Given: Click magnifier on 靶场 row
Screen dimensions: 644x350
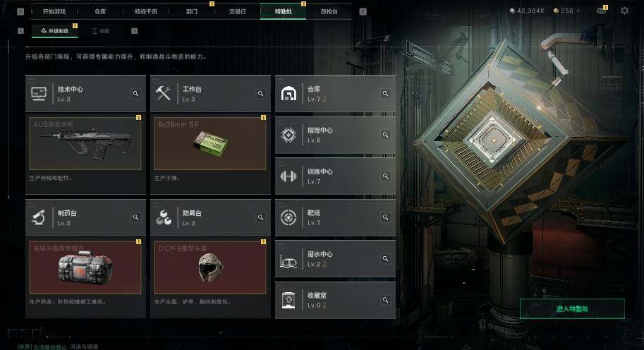Looking at the screenshot, I should 385,217.
